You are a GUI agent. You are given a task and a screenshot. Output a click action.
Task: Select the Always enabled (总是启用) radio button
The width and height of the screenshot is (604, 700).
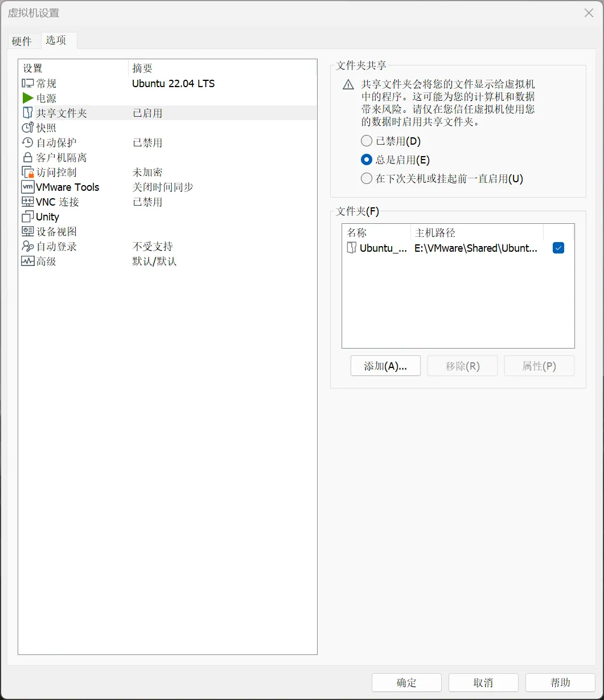click(367, 160)
